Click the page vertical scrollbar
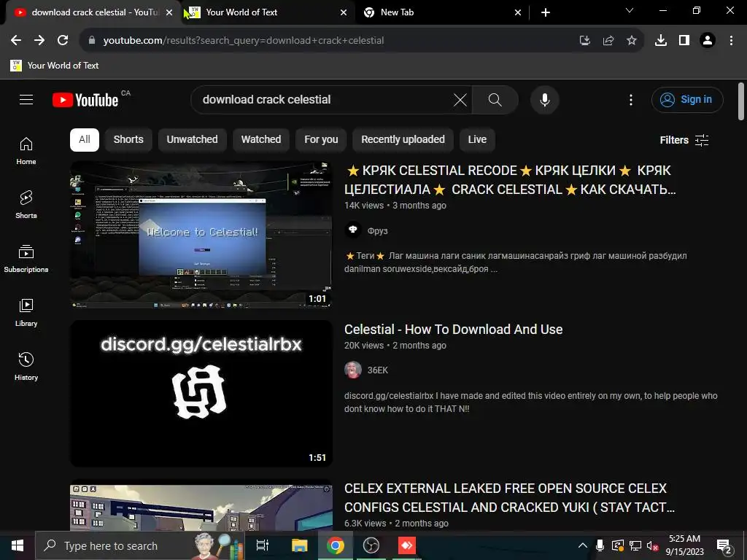The image size is (747, 560). (x=741, y=101)
